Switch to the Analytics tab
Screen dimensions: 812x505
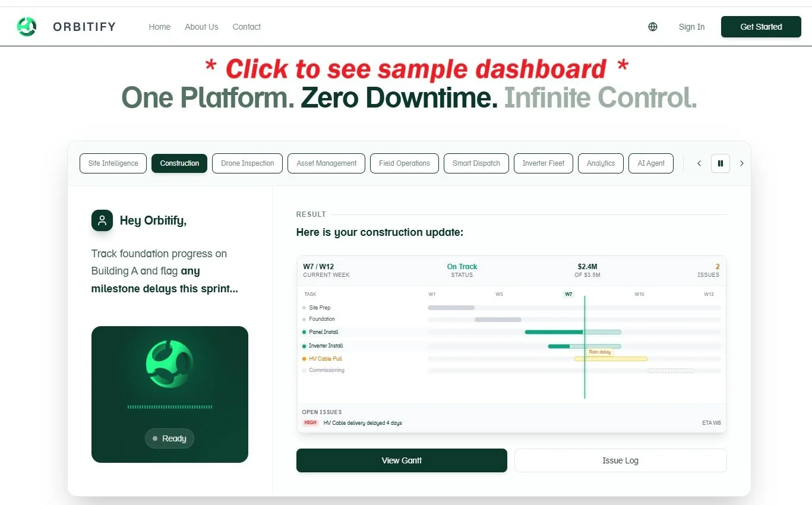601,163
